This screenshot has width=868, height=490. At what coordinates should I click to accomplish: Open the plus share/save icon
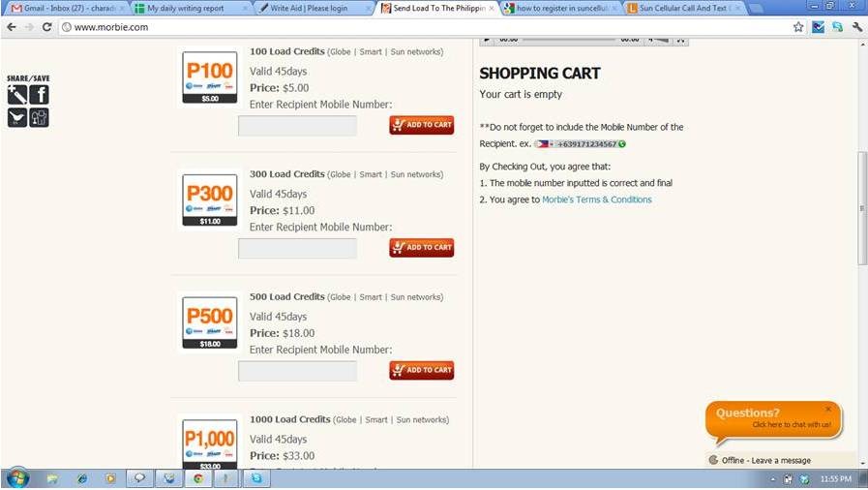(17, 95)
